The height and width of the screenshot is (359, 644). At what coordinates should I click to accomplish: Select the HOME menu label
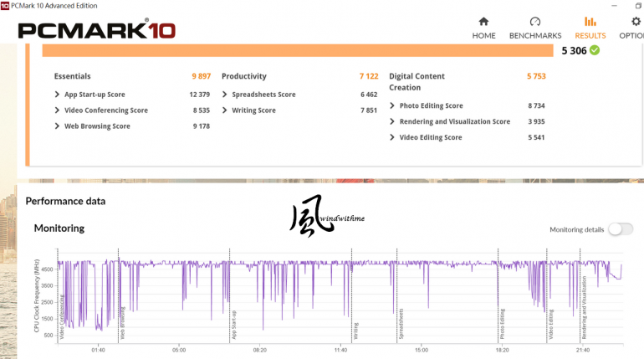pos(483,36)
